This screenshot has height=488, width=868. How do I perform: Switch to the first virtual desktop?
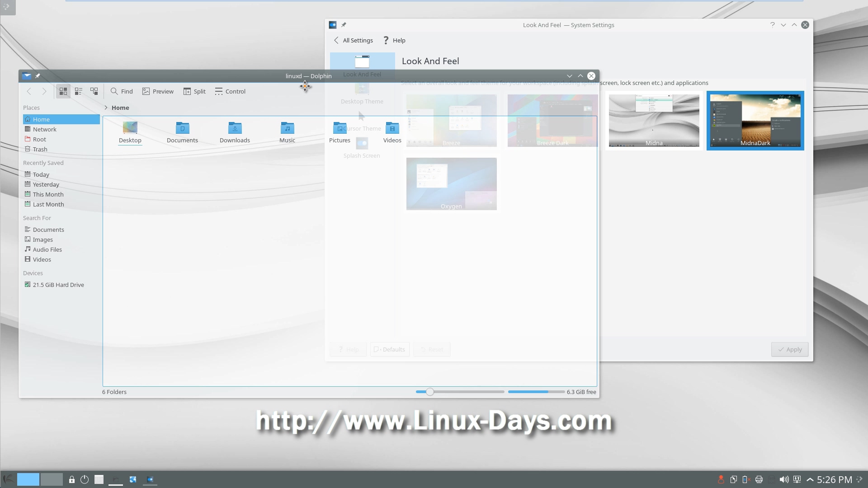coord(28,479)
